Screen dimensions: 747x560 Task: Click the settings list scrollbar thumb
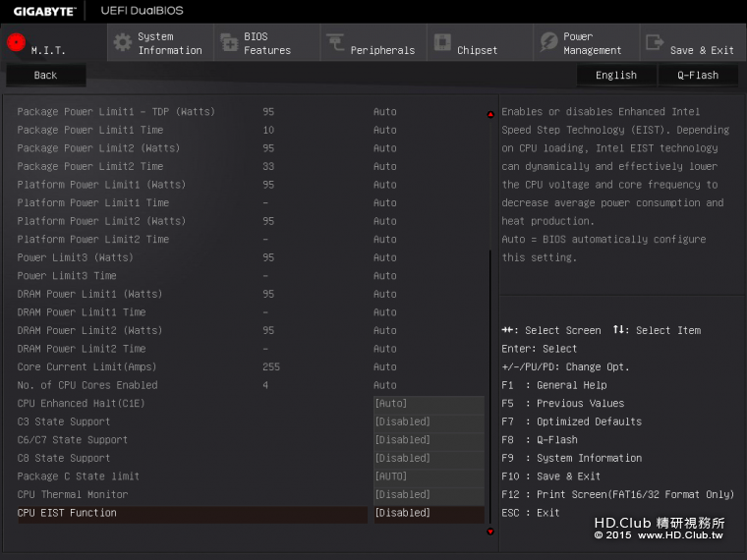coord(490,383)
